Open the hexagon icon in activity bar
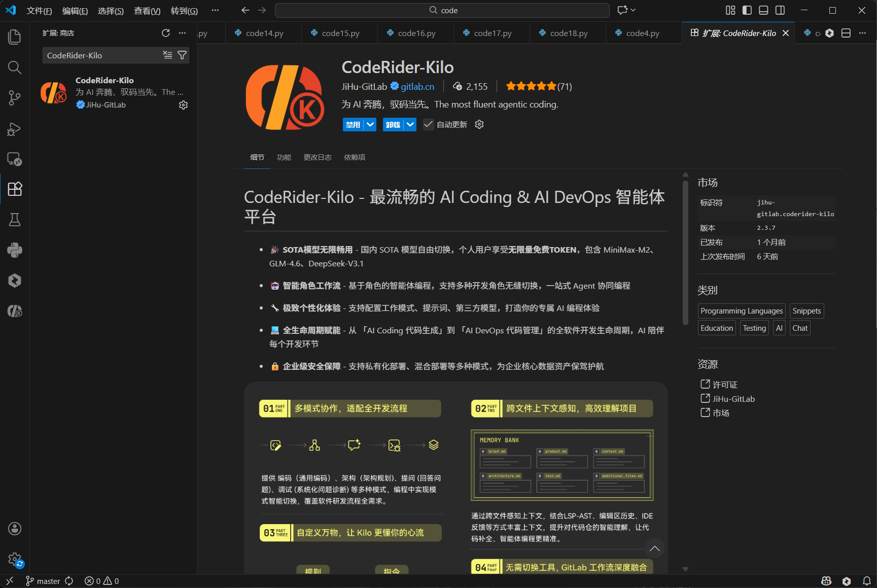Viewport: 877px width, 588px height. click(15, 281)
